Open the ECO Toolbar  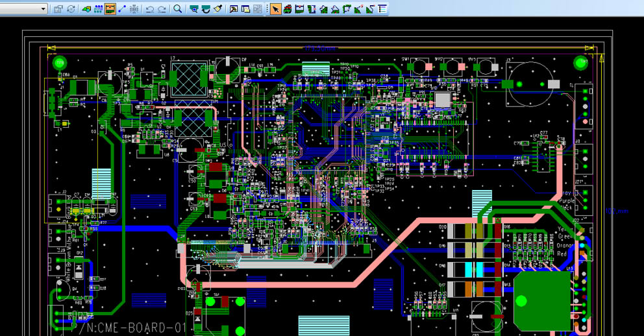pos(122,9)
